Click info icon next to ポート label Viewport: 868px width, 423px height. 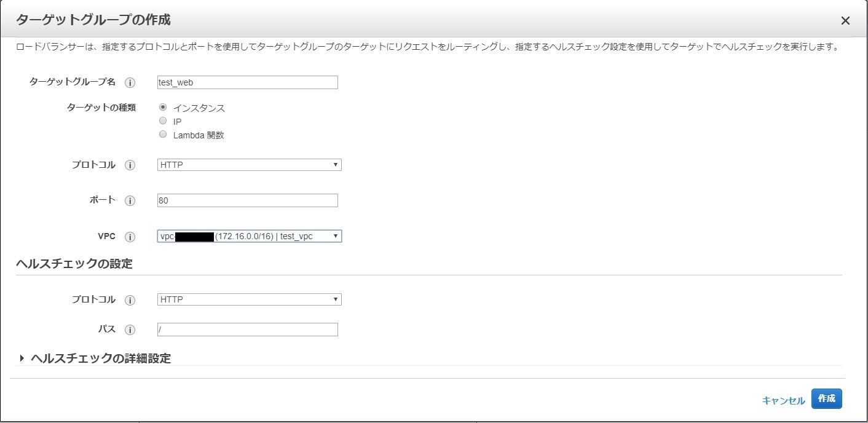tap(130, 201)
